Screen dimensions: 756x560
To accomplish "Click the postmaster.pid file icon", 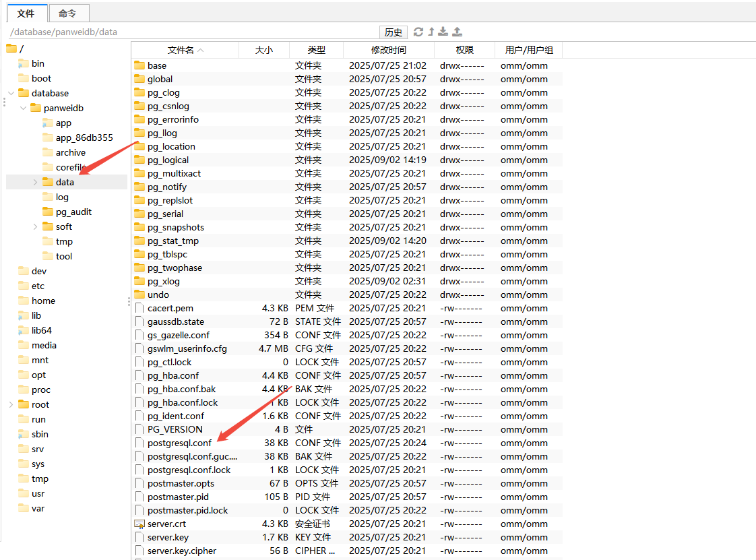I will [139, 497].
